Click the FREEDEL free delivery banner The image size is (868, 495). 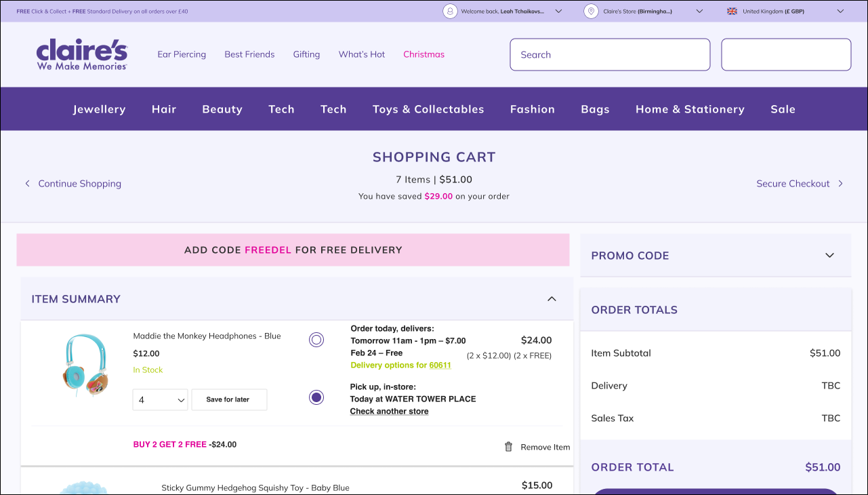[x=293, y=250]
